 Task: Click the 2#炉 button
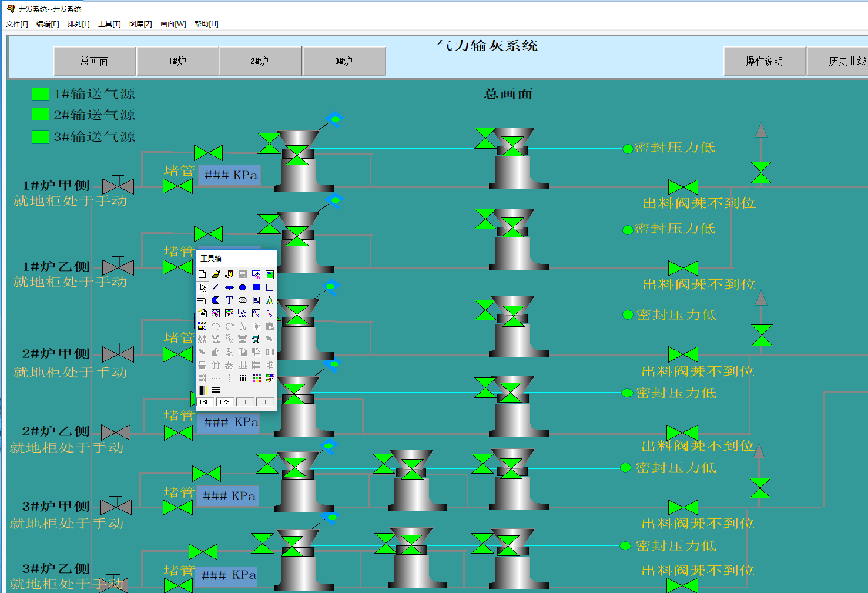pyautogui.click(x=260, y=61)
